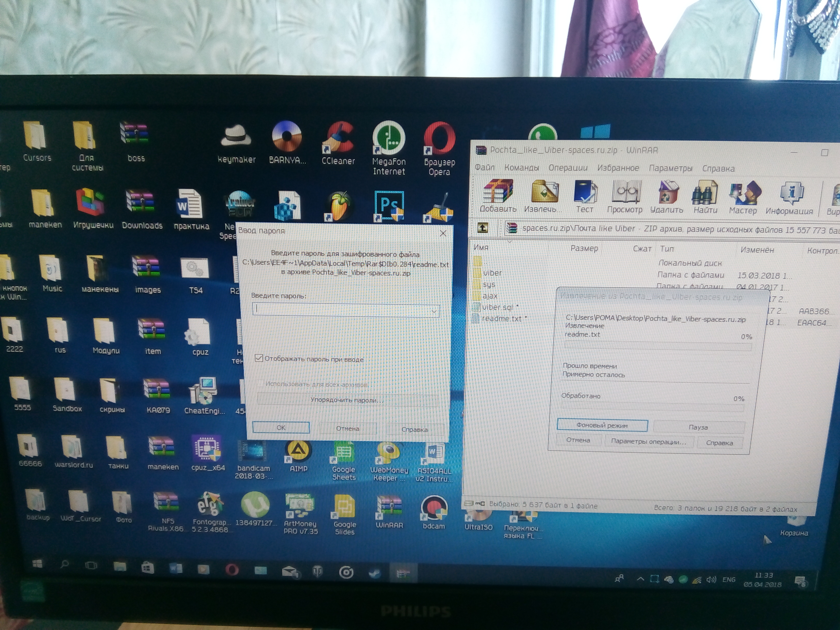The width and height of the screenshot is (840, 630).
Task: Click the Фоновый режим button
Action: (x=602, y=425)
